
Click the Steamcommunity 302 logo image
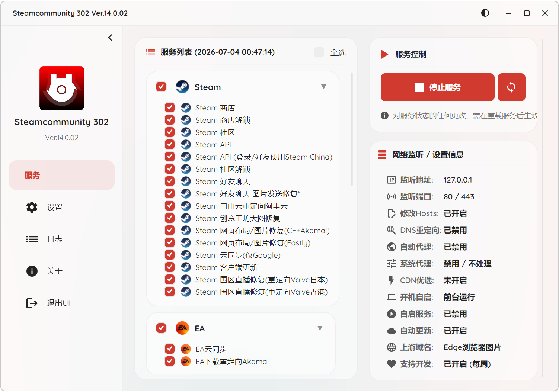click(x=62, y=88)
